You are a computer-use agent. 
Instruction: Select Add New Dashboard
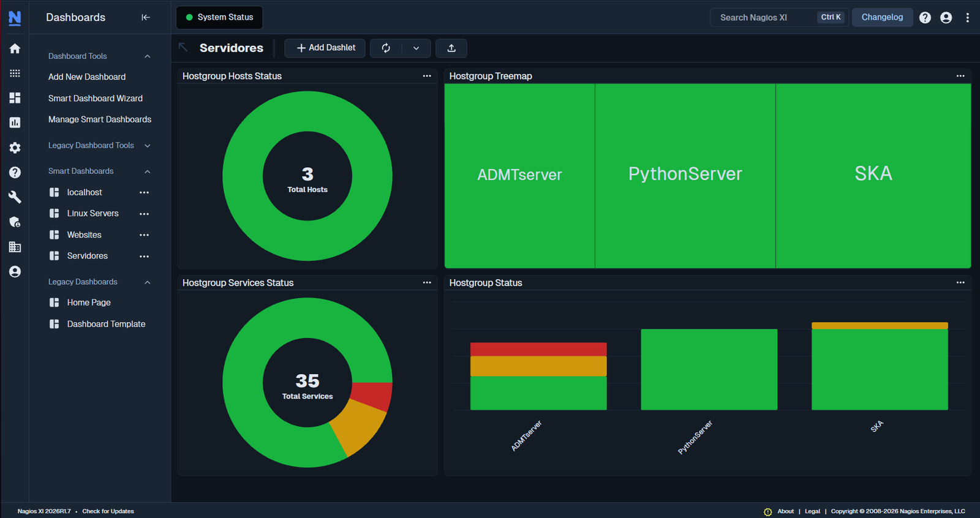pyautogui.click(x=87, y=77)
